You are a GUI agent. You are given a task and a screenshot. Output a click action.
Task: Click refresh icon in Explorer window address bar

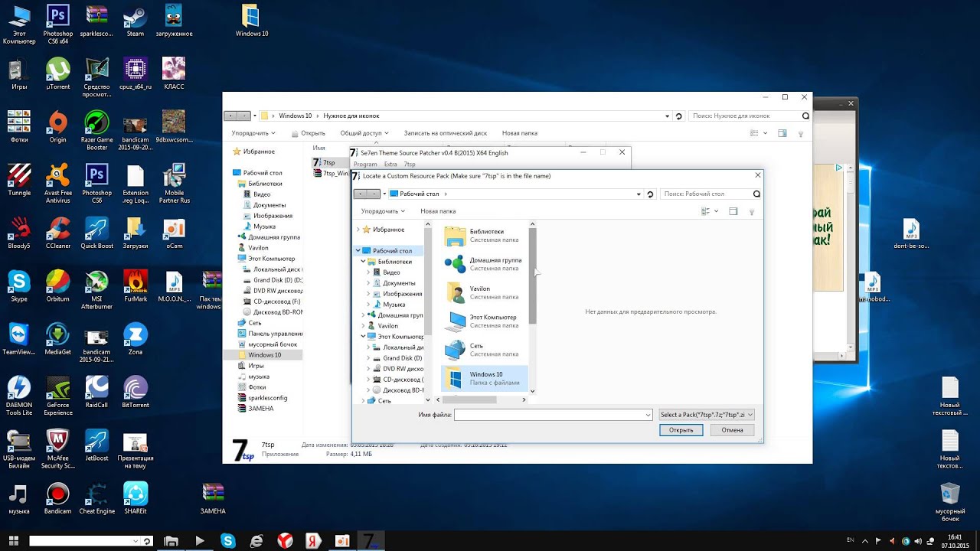point(678,116)
